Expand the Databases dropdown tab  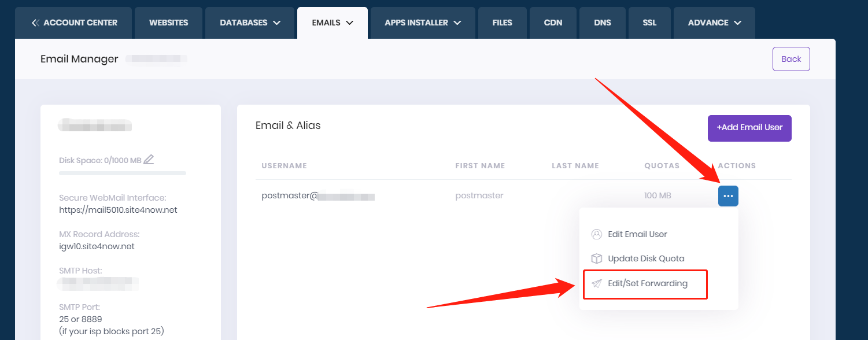(x=250, y=23)
